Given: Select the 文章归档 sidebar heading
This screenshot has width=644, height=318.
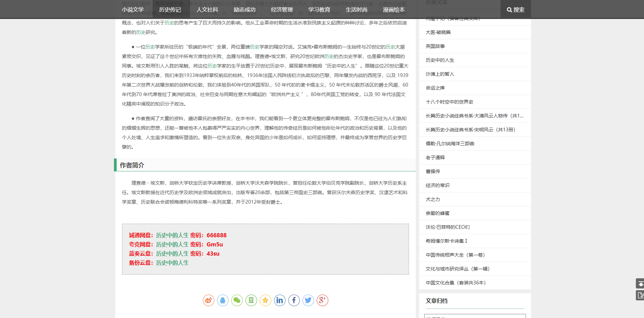Looking at the screenshot, I should point(436,301).
